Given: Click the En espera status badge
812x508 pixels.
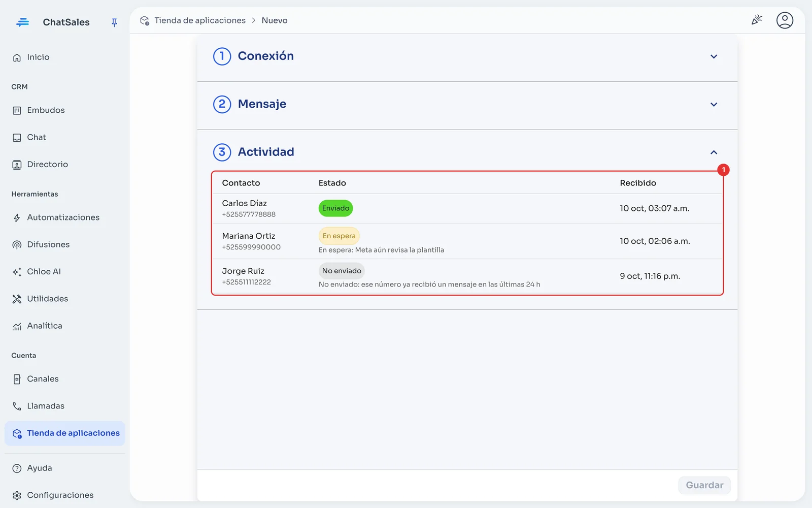Looking at the screenshot, I should tap(339, 236).
